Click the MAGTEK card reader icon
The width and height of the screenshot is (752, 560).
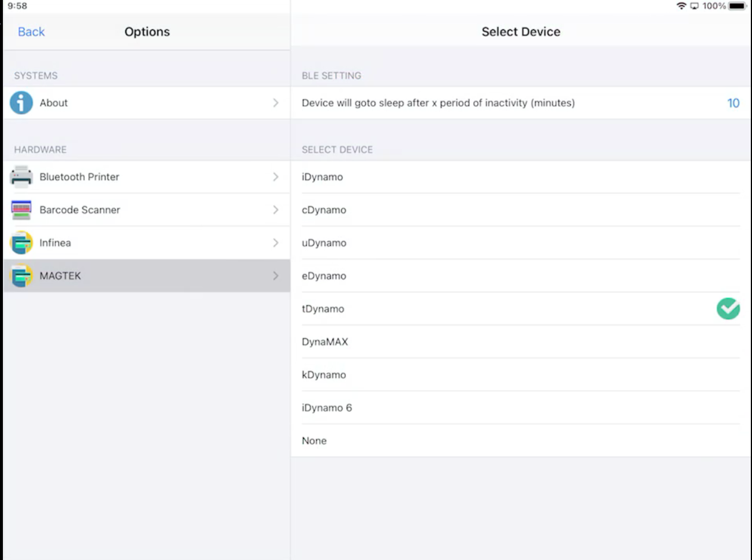tap(21, 275)
